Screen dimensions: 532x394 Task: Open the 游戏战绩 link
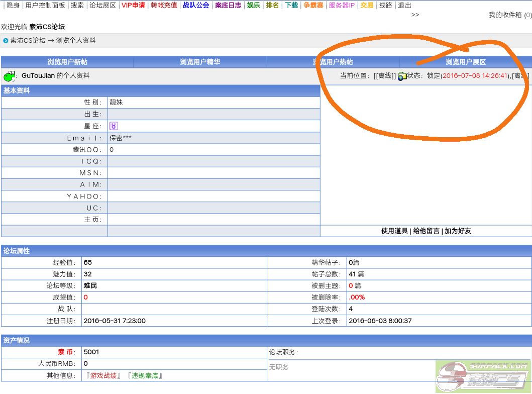tap(104, 375)
